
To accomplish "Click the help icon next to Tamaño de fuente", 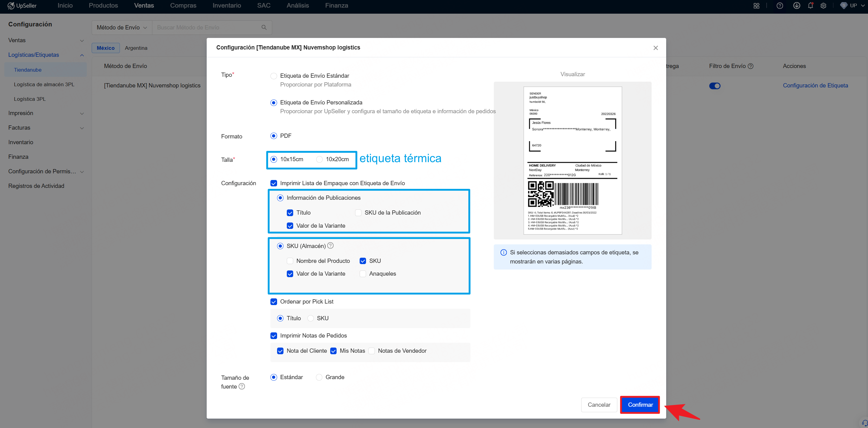I will coord(242,386).
